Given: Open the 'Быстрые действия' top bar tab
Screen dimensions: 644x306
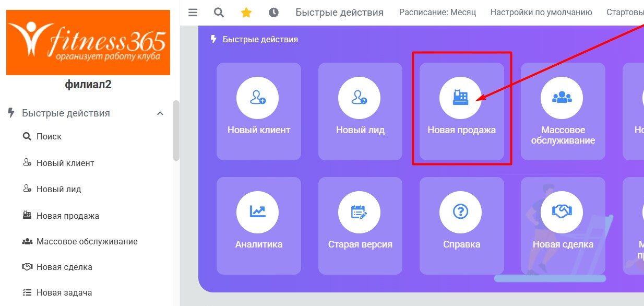Looking at the screenshot, I should (339, 13).
